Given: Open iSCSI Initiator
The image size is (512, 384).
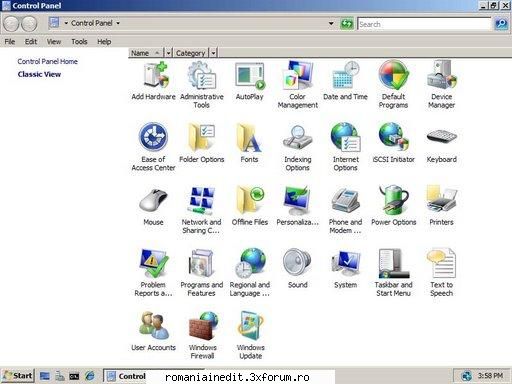Looking at the screenshot, I should coord(393,143).
